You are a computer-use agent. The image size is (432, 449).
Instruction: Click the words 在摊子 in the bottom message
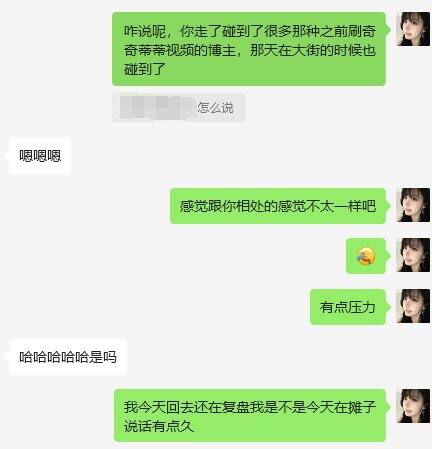355,407
